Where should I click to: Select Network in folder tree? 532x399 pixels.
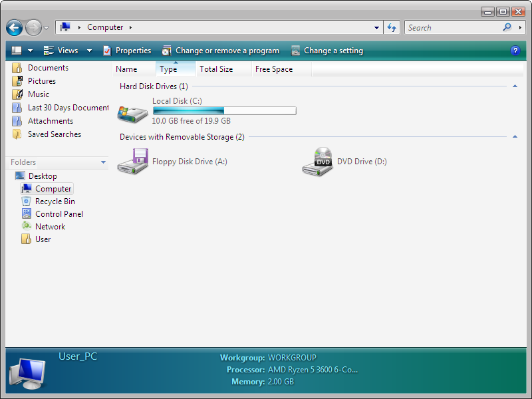click(51, 227)
